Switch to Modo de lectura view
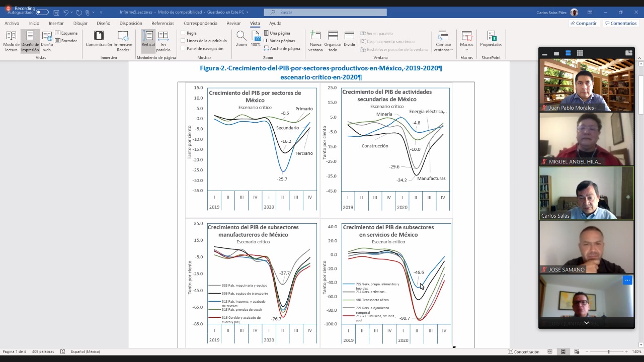 [x=11, y=41]
